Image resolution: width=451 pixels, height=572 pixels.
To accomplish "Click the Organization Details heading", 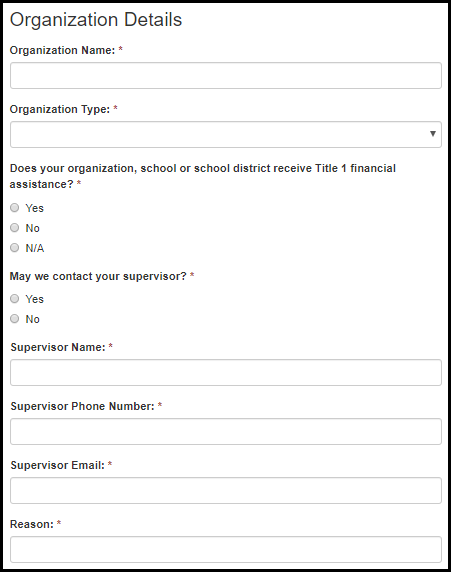I will click(96, 20).
